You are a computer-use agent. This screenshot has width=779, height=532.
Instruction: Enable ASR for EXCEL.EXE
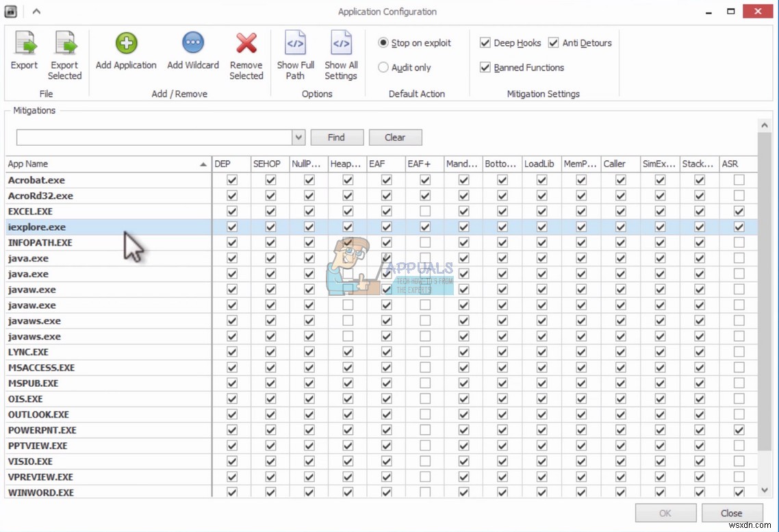(738, 211)
